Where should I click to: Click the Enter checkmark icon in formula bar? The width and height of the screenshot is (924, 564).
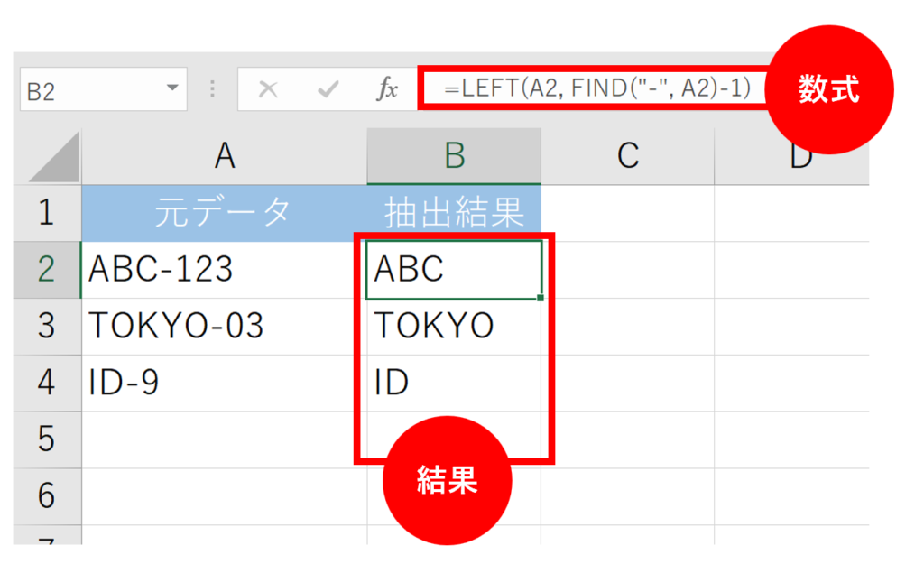click(328, 89)
